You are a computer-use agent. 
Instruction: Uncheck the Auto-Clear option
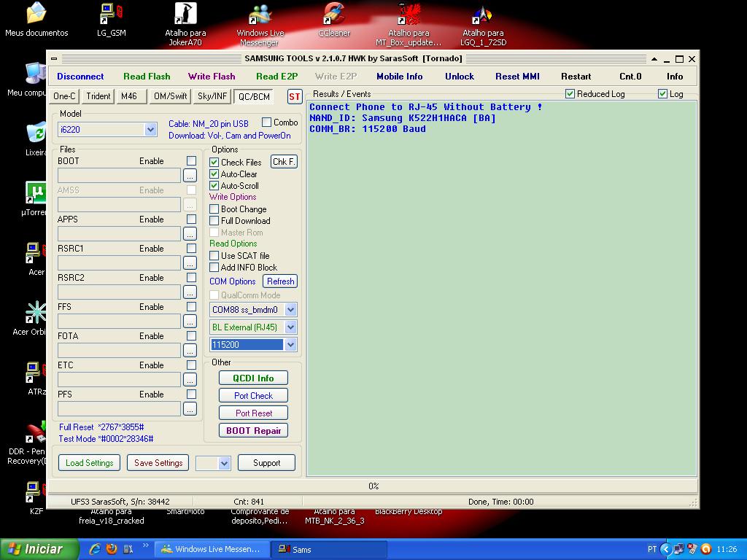[x=214, y=174]
